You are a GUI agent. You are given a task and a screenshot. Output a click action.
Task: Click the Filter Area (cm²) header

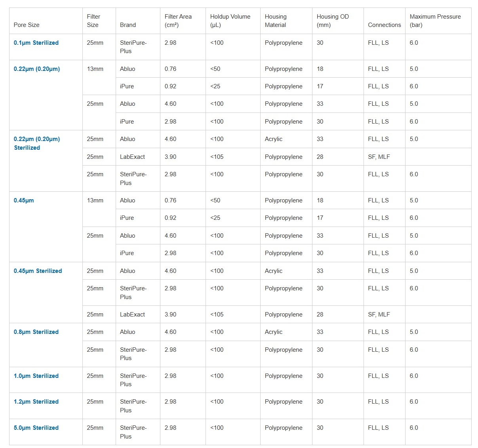click(x=178, y=21)
